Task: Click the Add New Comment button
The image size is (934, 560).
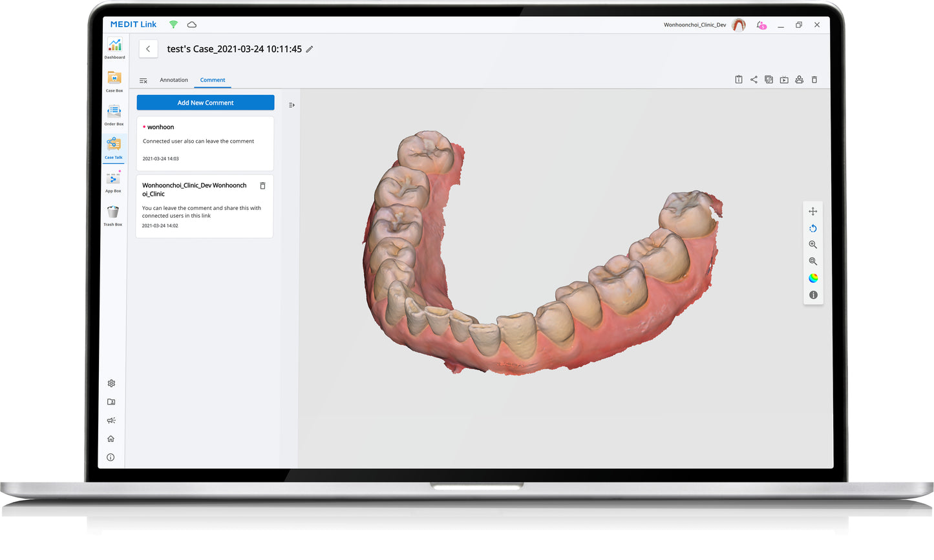Action: tap(206, 103)
